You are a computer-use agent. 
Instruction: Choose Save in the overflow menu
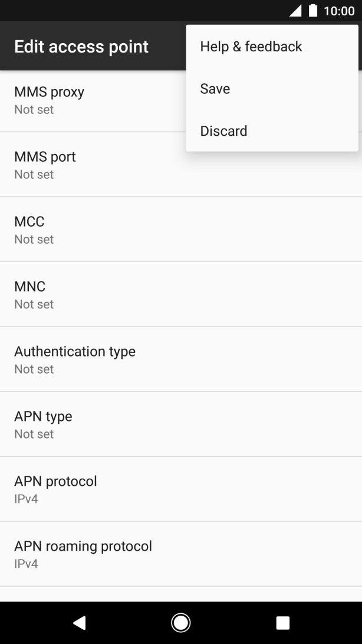[x=272, y=89]
